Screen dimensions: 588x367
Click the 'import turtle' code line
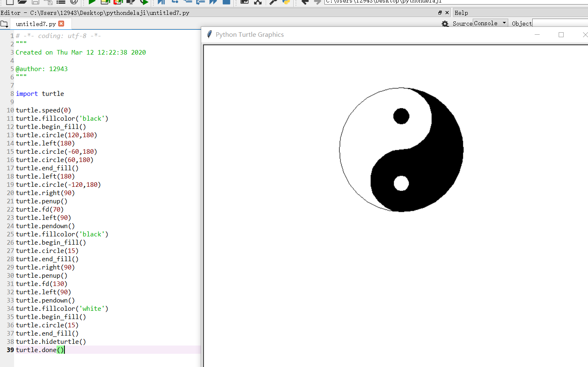click(40, 94)
